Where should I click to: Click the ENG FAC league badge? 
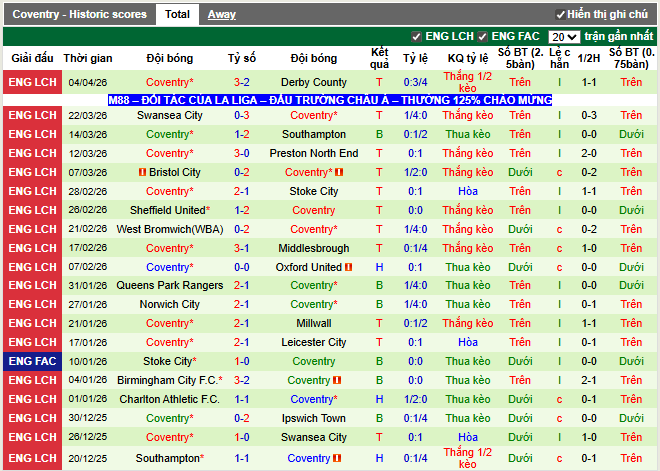tap(32, 361)
